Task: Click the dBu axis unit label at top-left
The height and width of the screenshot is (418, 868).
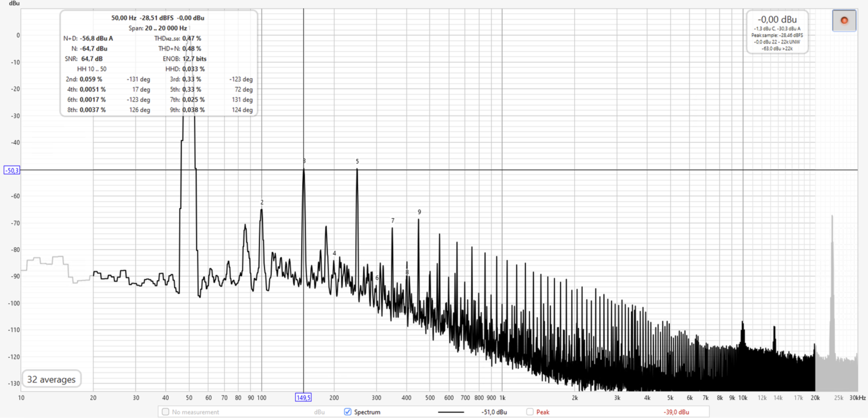Action: pyautogui.click(x=14, y=3)
